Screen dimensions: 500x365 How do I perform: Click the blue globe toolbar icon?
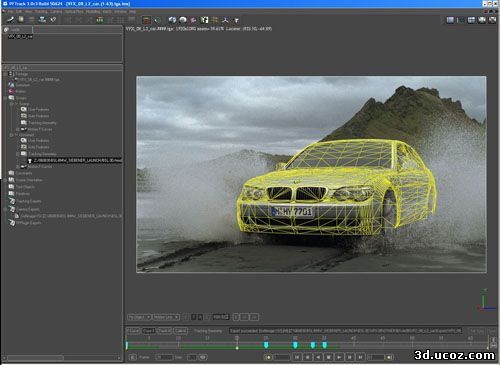172,20
